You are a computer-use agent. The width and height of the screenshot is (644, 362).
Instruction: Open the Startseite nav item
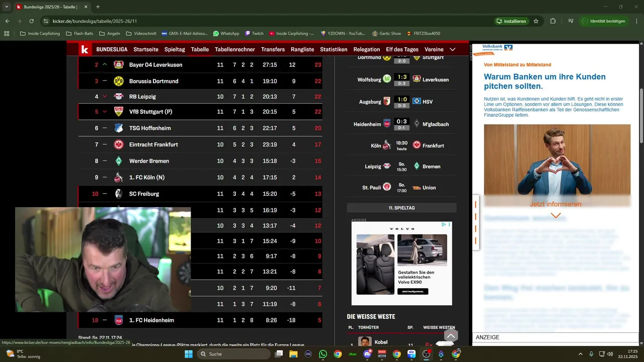click(x=146, y=49)
